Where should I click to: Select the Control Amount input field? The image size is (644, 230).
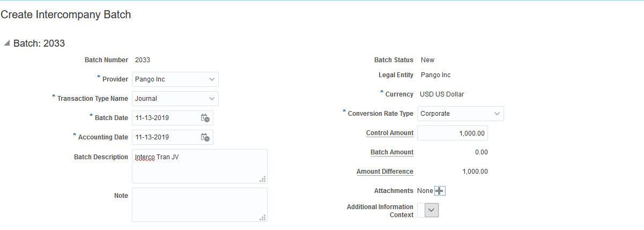click(452, 133)
